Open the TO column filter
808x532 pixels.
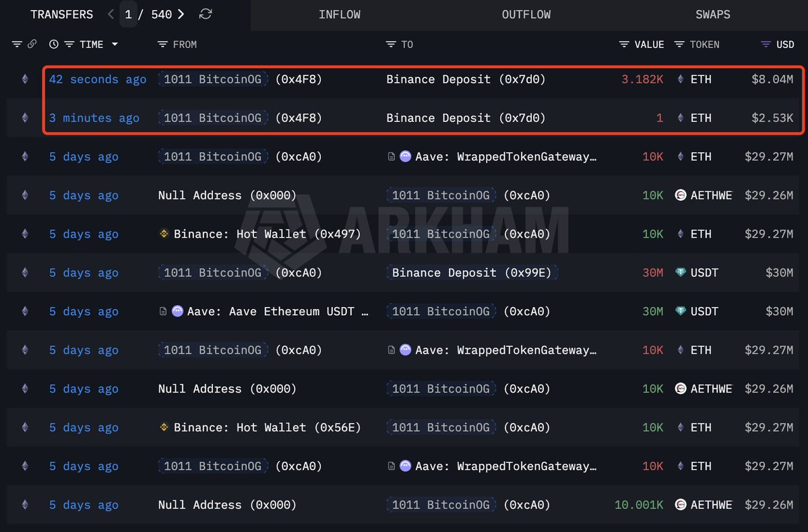pyautogui.click(x=391, y=44)
